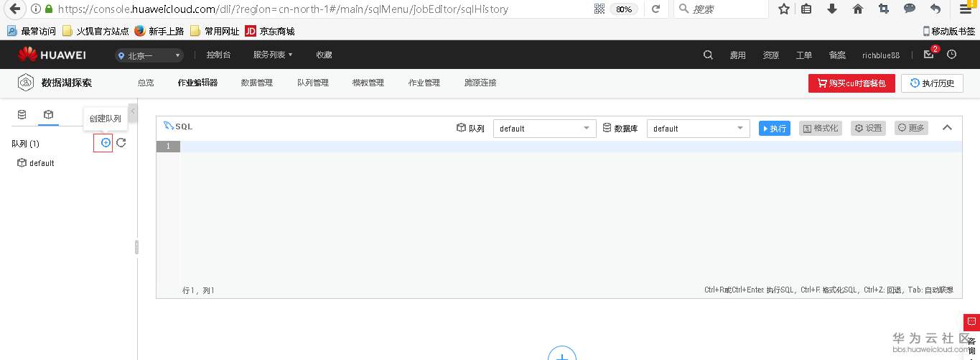Open the 跨源连接 tab
This screenshot has width=980, height=360.
pyautogui.click(x=480, y=83)
